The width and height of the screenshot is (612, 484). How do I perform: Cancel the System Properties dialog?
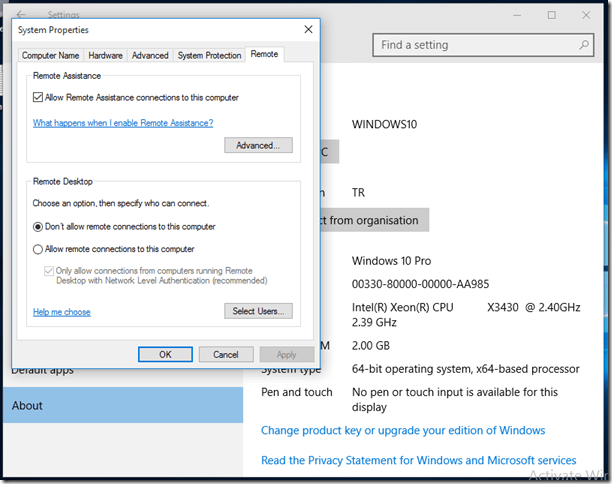[x=226, y=354]
